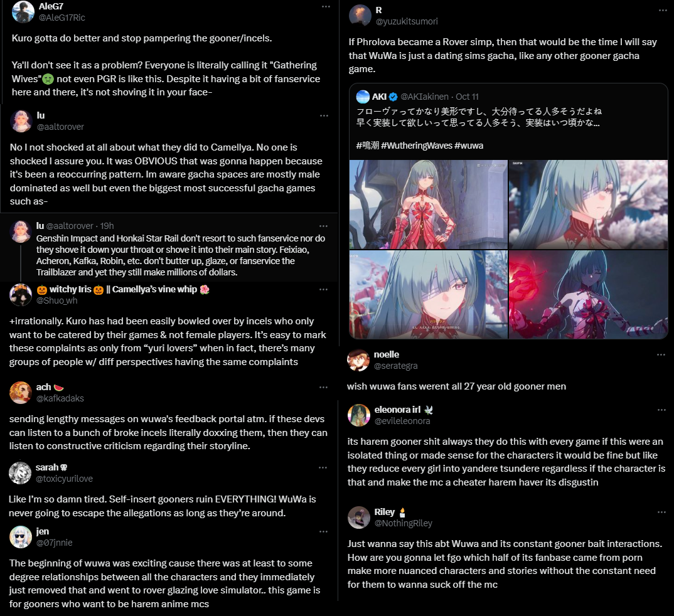
Task: Click jen's sunglasses avatar
Action: (x=21, y=537)
